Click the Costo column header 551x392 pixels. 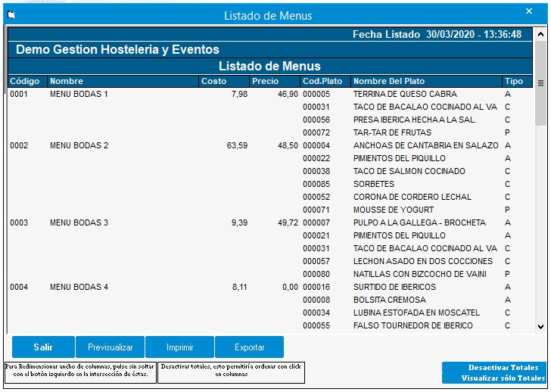click(224, 81)
